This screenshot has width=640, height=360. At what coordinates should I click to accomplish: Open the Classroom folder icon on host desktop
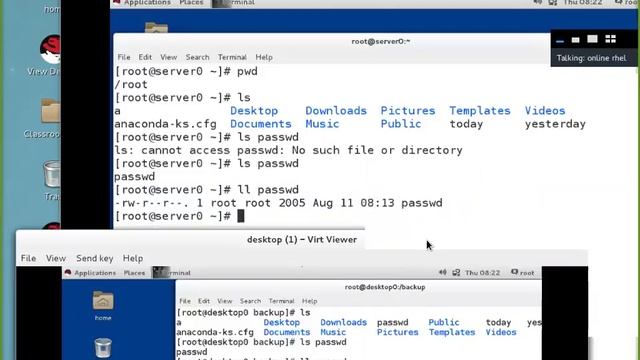click(x=51, y=111)
